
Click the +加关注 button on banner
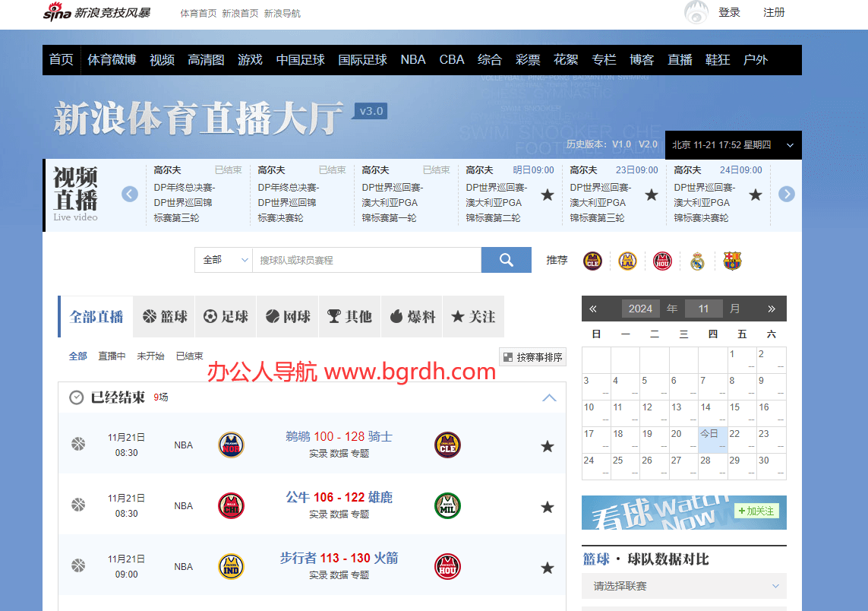click(x=756, y=511)
